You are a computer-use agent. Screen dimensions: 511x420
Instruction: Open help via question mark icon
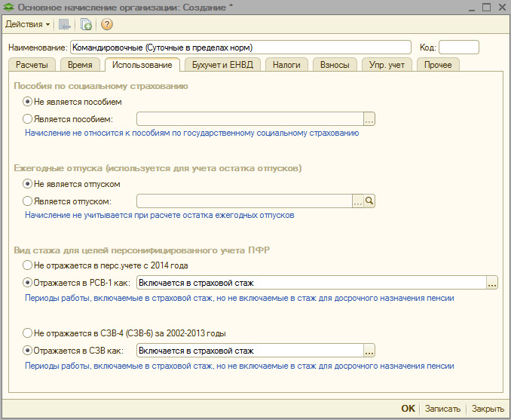pos(107,24)
